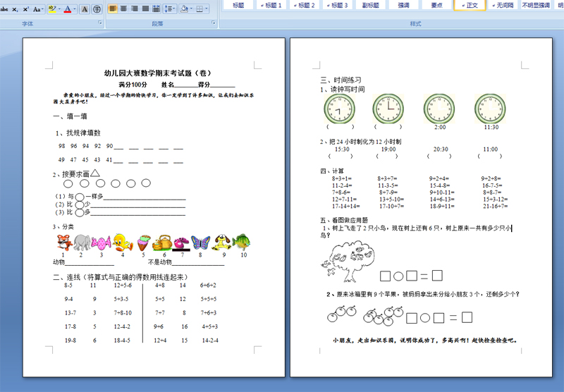Viewport: 564px width, 392px height.
Task: Apply red font color
Action: coord(67,9)
